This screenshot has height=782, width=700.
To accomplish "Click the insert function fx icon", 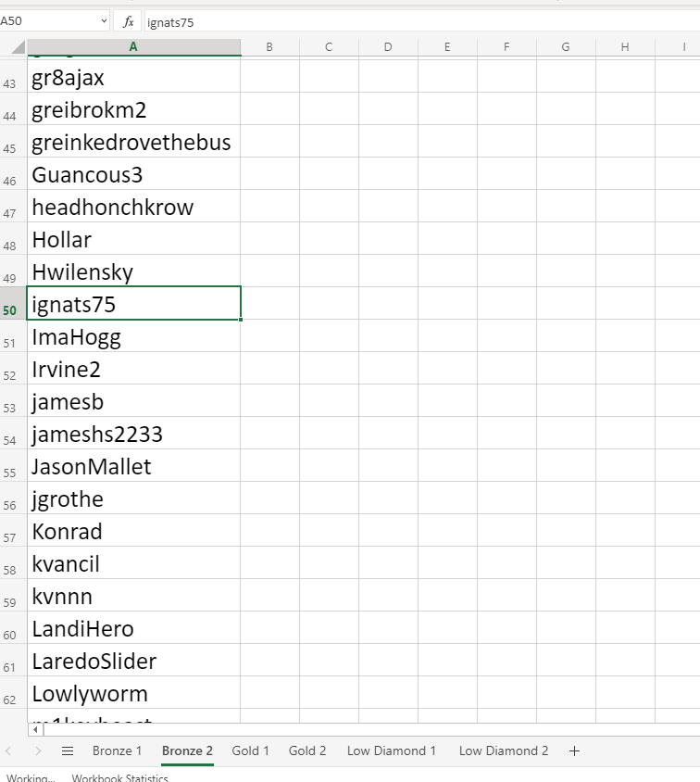I will click(x=128, y=21).
